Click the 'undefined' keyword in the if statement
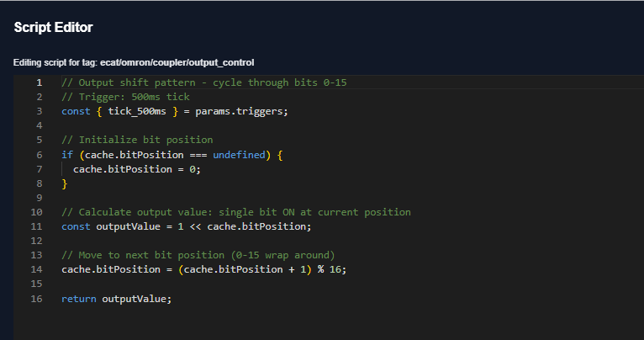The image size is (644, 340). [x=239, y=155]
